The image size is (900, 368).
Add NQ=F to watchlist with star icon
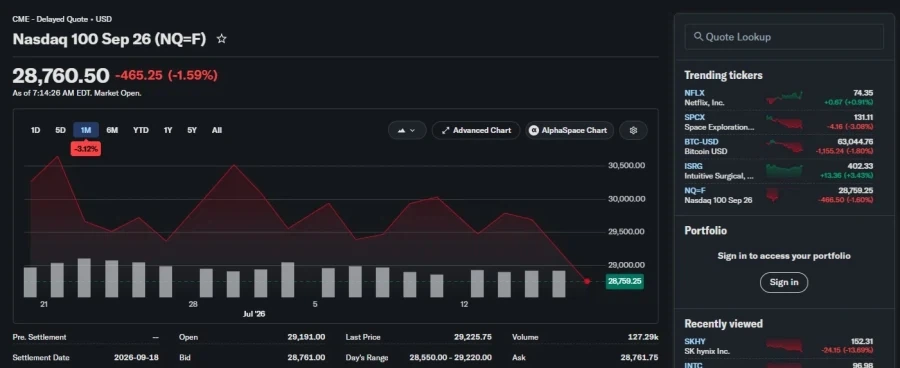click(222, 39)
